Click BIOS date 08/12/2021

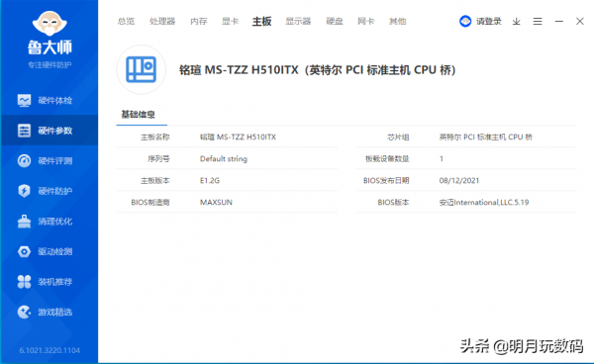point(459,180)
